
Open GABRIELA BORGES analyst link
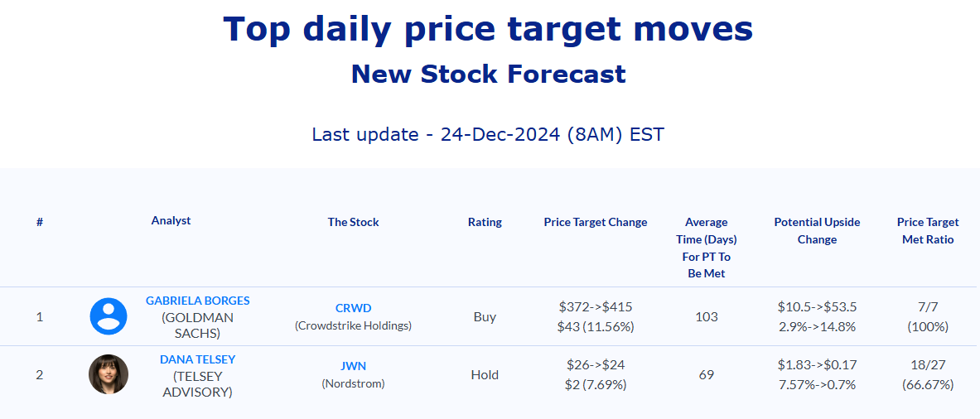click(x=197, y=301)
